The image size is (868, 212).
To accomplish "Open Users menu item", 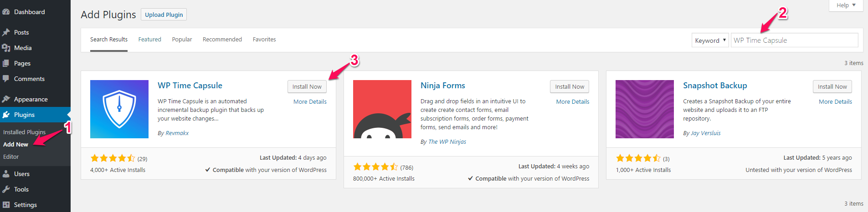I will [x=35, y=174].
